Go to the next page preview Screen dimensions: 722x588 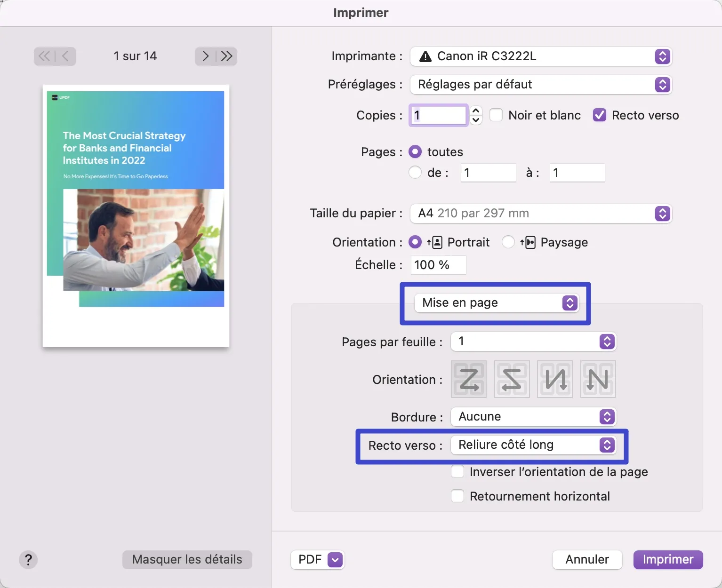(x=205, y=56)
